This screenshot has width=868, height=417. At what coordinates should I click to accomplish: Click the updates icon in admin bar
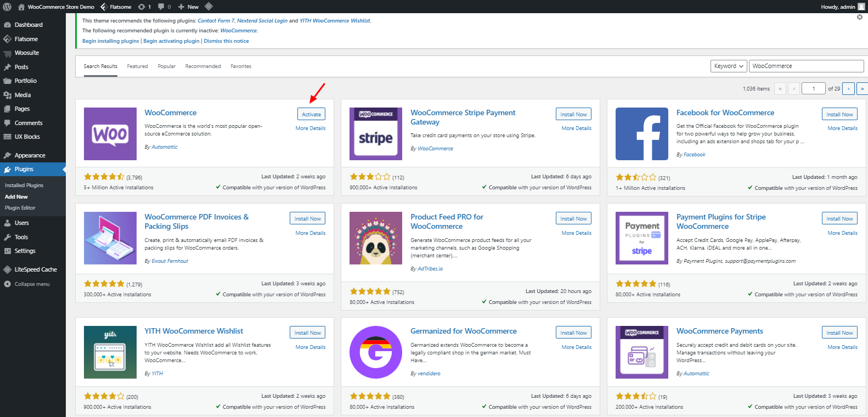click(142, 7)
